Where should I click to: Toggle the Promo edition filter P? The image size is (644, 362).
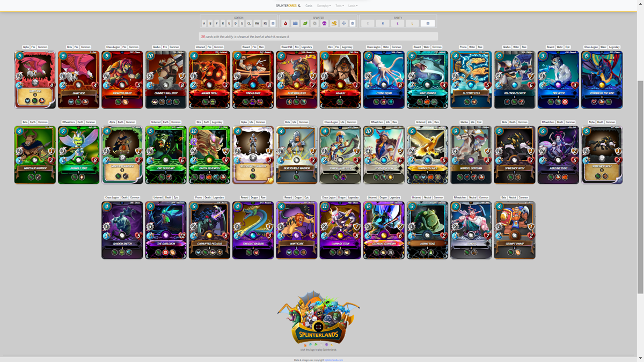(x=217, y=24)
